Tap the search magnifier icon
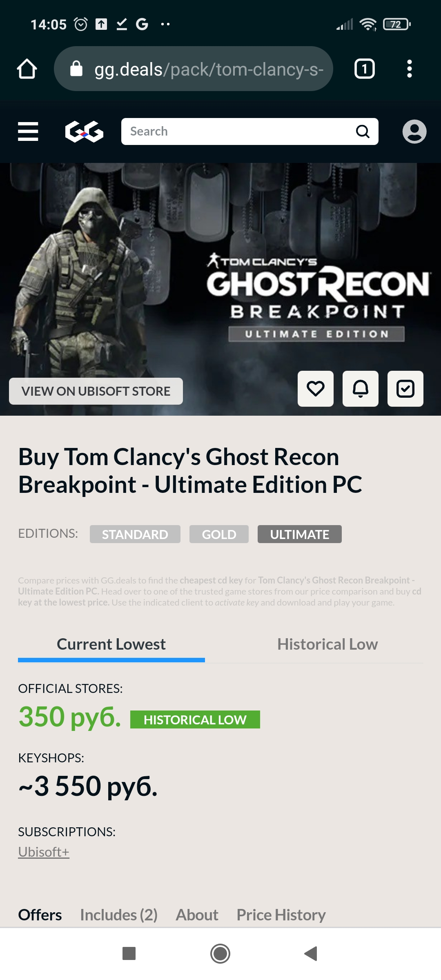441x980 pixels. [x=363, y=131]
